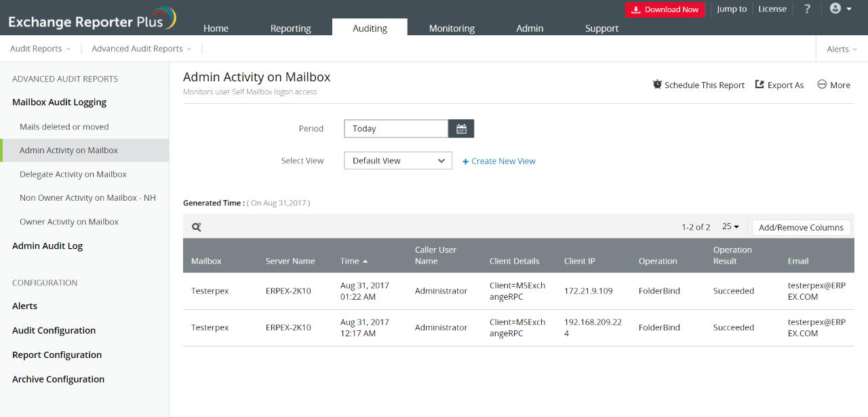Viewport: 868px width, 417px height.
Task: Click the Client IP column header
Action: 580,261
